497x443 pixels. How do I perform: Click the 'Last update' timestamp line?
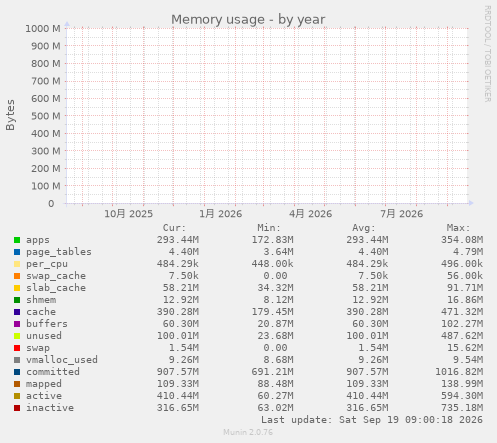(372, 420)
